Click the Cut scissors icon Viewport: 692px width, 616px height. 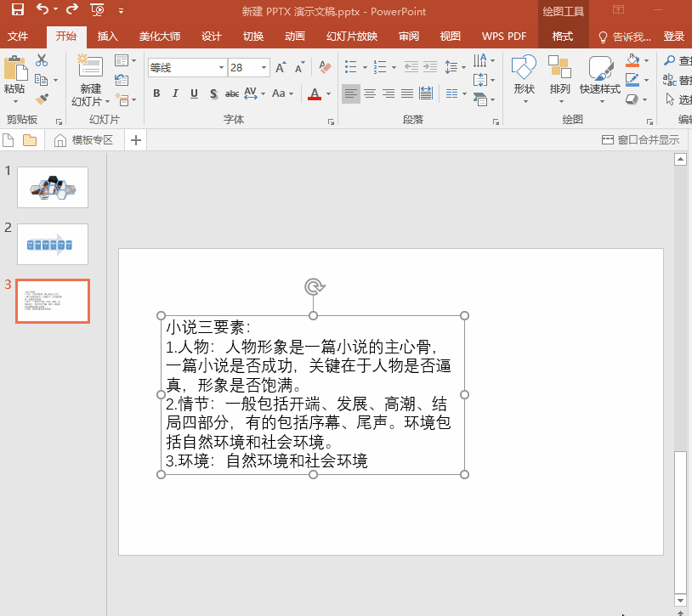tap(42, 60)
